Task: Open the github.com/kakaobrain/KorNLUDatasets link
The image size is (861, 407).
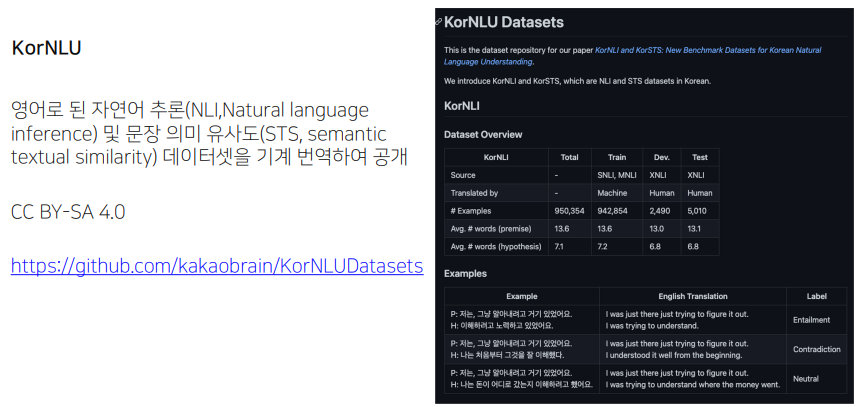Action: point(217,267)
